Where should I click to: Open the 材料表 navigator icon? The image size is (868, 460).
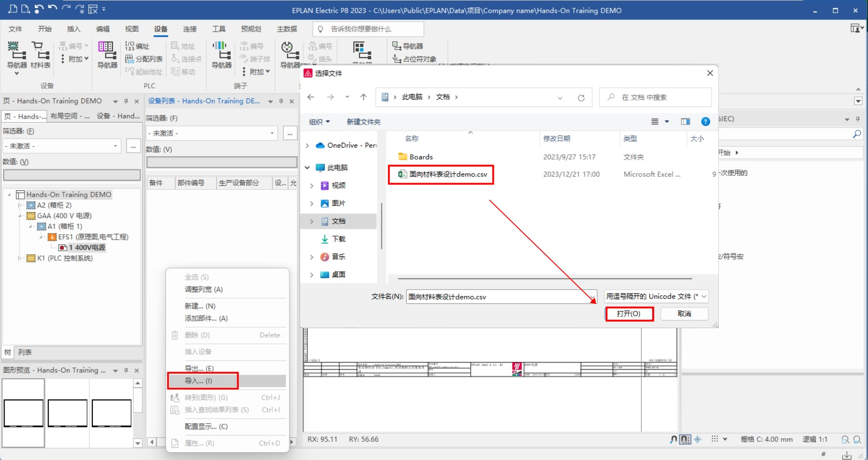click(40, 56)
